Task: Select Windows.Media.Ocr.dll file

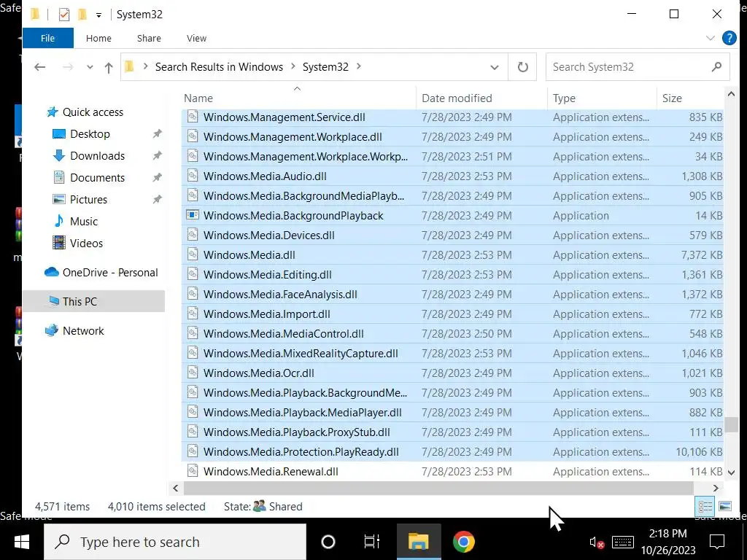Action: tap(452, 373)
